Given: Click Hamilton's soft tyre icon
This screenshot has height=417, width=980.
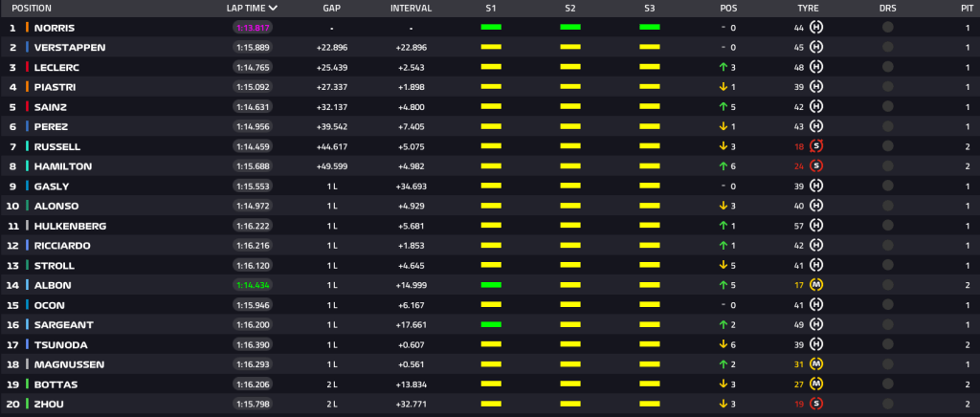Looking at the screenshot, I should tap(816, 166).
